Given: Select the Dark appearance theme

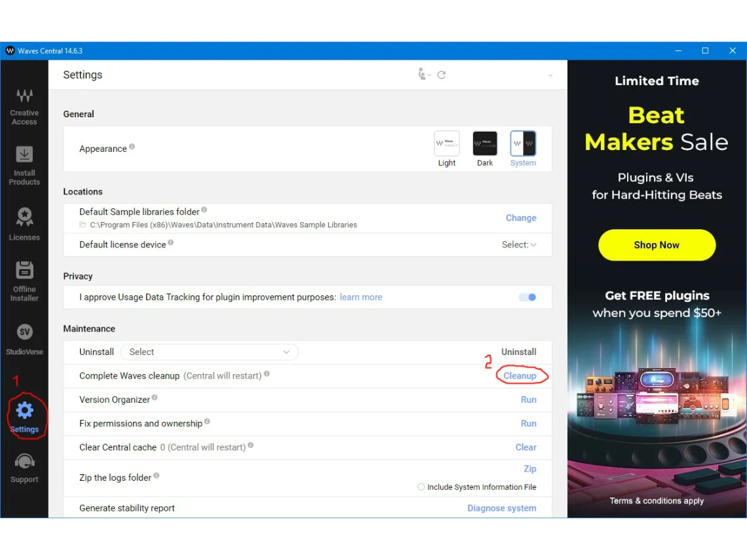Looking at the screenshot, I should 485,148.
